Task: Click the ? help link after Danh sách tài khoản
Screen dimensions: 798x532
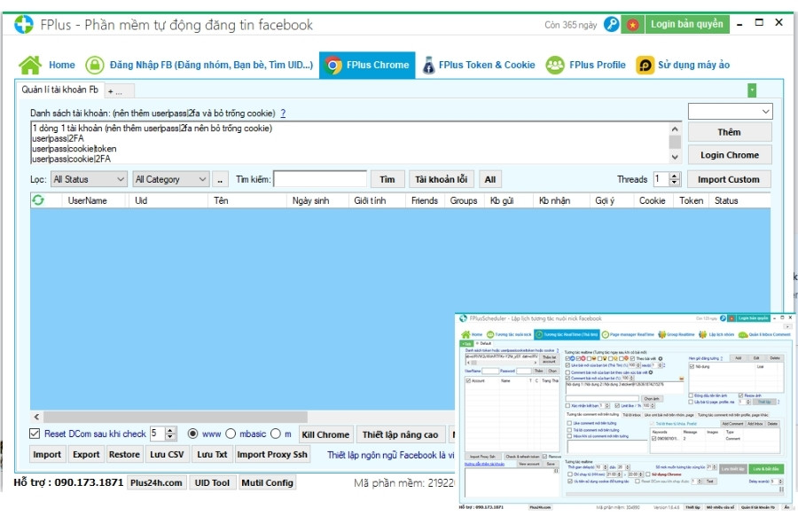Action: (283, 113)
